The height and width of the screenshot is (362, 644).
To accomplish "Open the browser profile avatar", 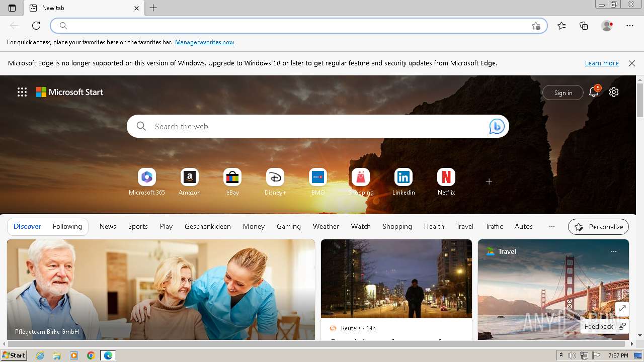I will 607,26.
